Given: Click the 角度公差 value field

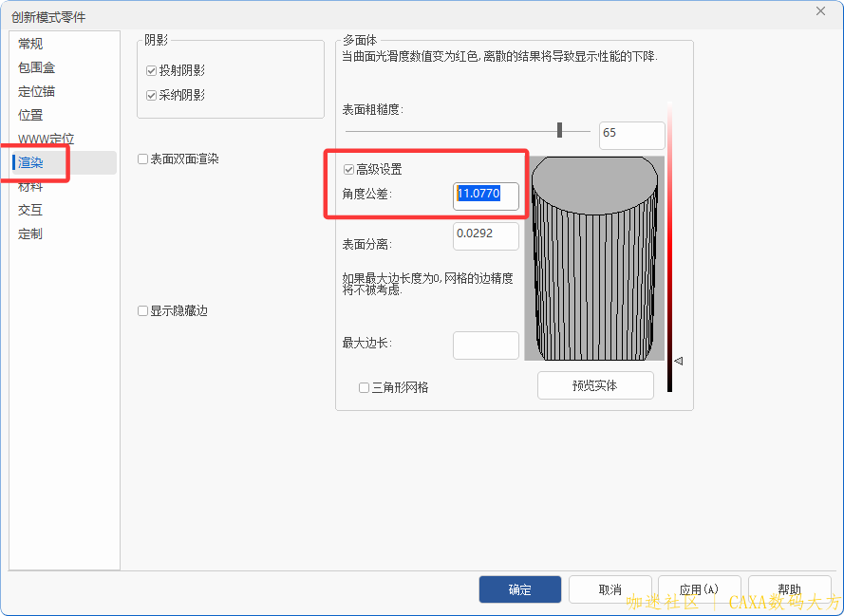Looking at the screenshot, I should 485,195.
